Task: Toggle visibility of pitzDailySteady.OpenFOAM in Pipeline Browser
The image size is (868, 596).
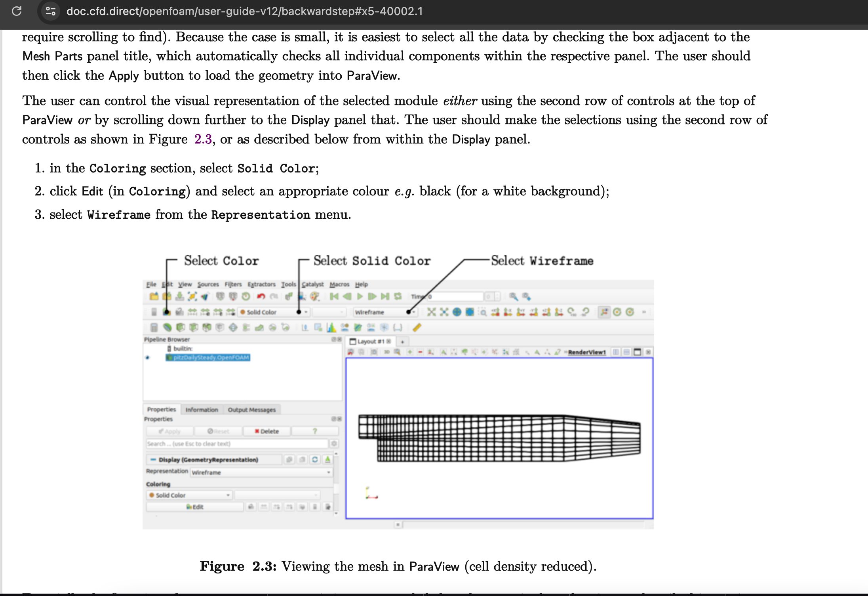Action: (x=148, y=358)
